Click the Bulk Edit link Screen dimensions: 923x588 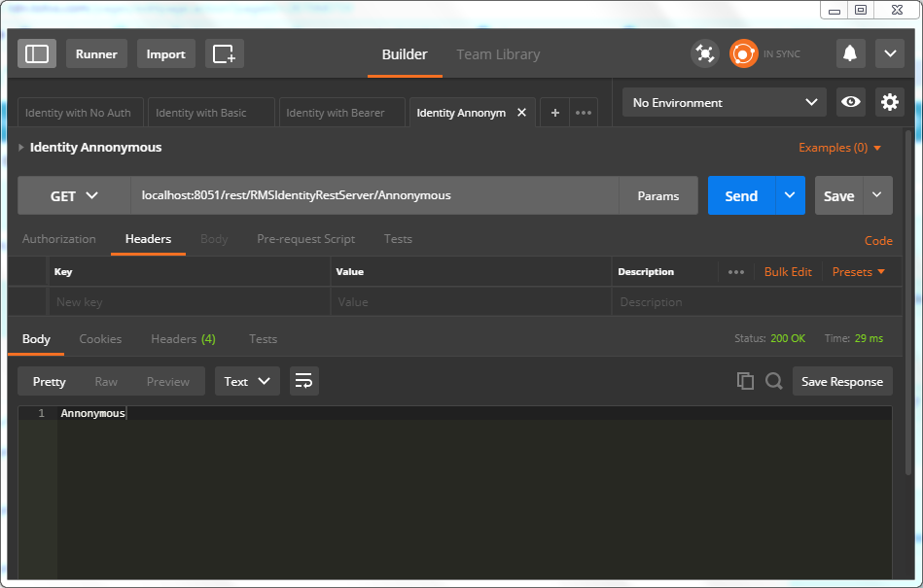click(x=788, y=272)
